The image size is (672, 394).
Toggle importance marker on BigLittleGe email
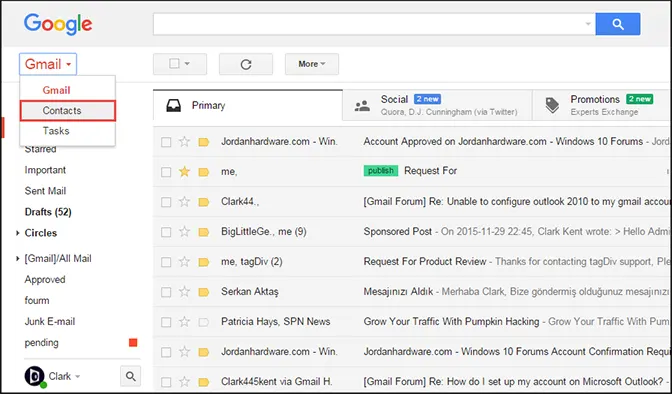point(204,232)
